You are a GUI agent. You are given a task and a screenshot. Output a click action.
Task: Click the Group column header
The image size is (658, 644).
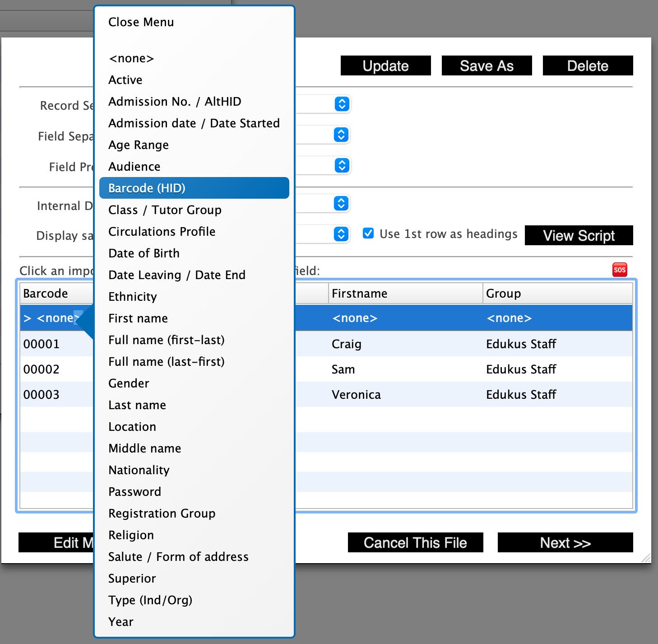(558, 294)
